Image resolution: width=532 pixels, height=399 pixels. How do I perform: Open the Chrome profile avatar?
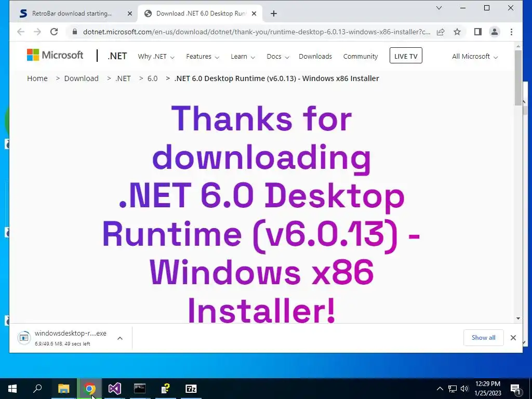(x=495, y=32)
